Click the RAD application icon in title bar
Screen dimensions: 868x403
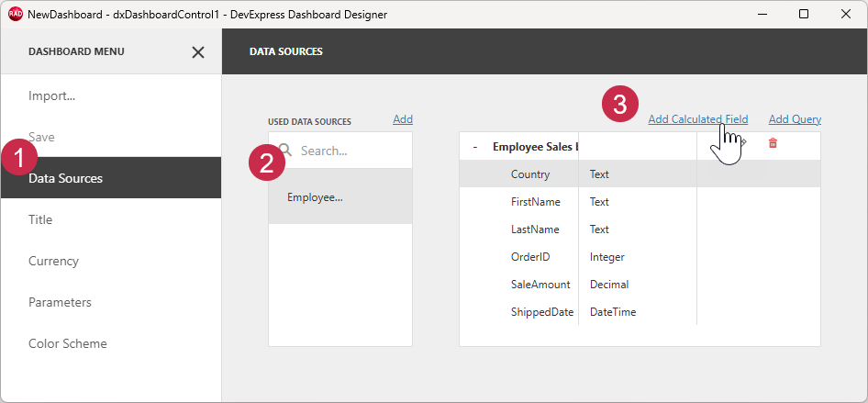(x=16, y=15)
